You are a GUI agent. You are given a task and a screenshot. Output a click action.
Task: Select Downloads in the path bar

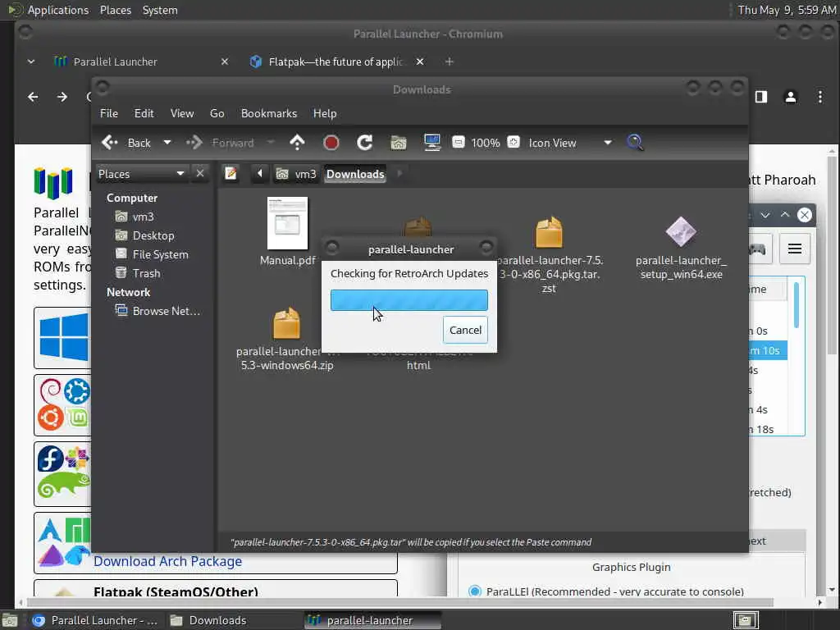355,174
